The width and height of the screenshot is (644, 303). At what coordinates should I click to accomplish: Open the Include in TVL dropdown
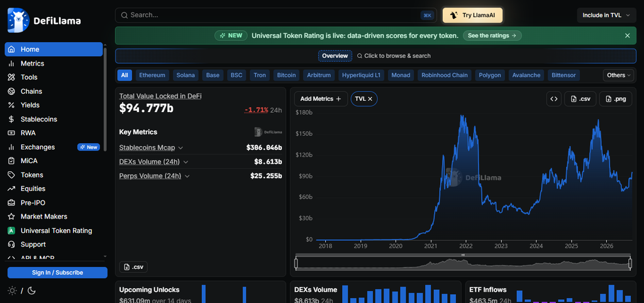click(x=606, y=15)
